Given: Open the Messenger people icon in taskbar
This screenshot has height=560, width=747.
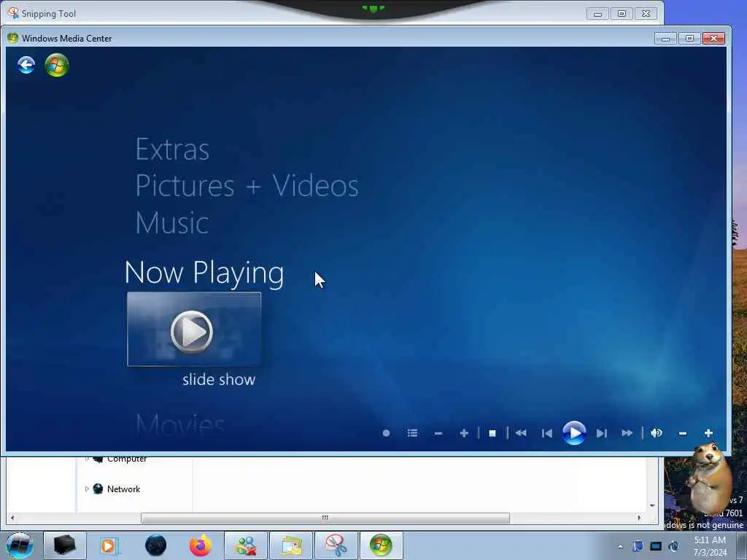Looking at the screenshot, I should [246, 545].
